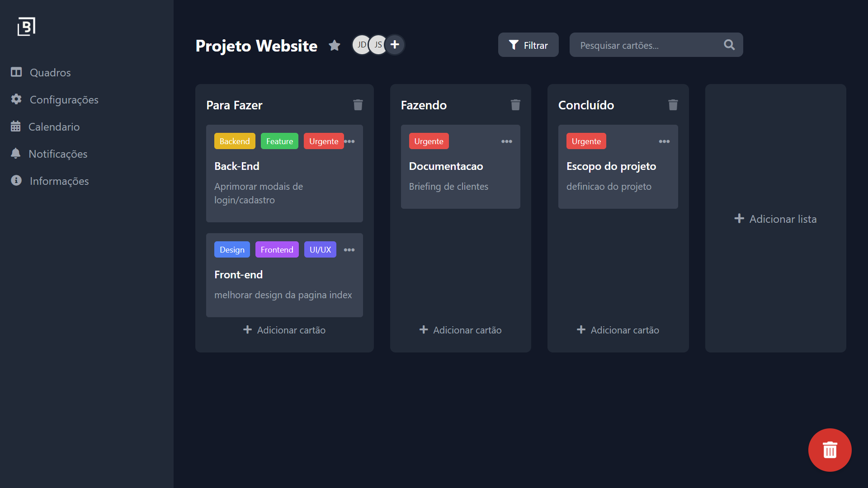Click the UI/UX label
This screenshot has height=488, width=868.
tap(320, 249)
